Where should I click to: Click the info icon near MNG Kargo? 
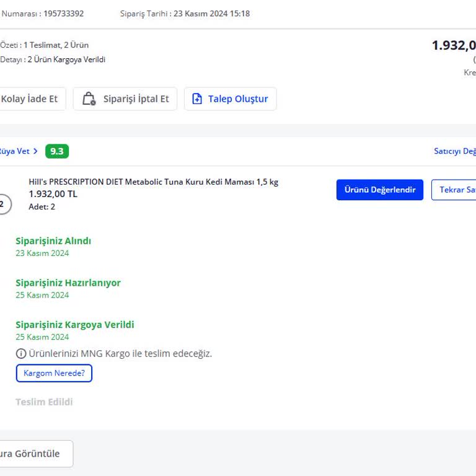point(21,353)
